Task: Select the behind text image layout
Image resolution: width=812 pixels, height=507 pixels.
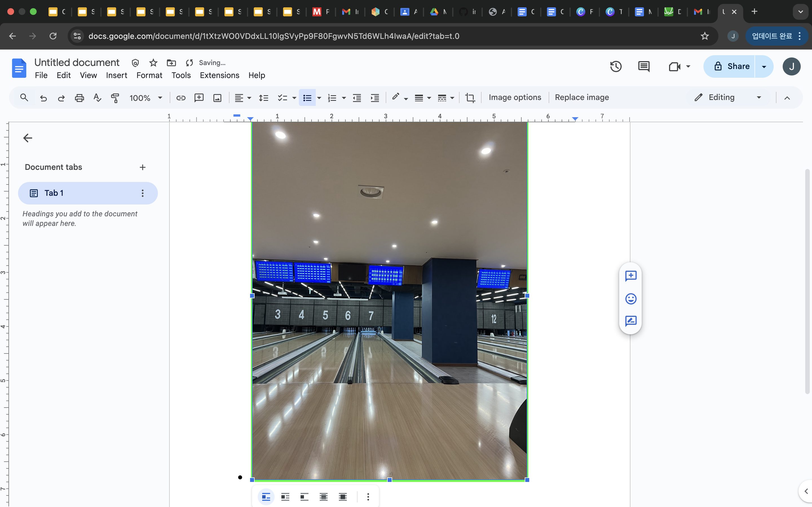Action: tap(323, 497)
